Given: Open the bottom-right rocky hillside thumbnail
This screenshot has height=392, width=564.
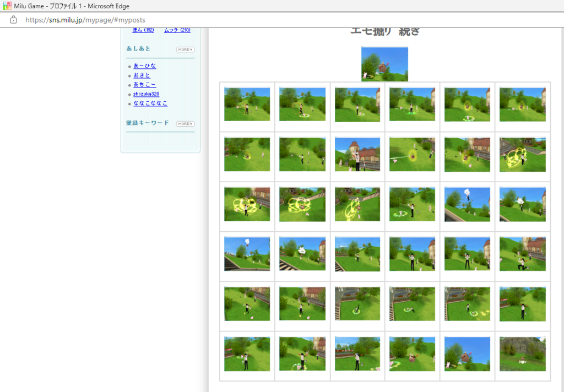Looking at the screenshot, I should point(522,354).
